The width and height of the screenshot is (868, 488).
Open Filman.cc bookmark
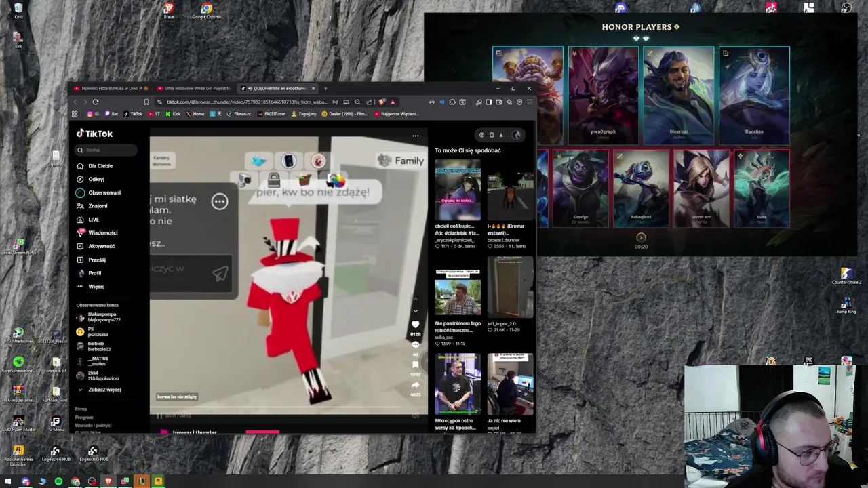tap(238, 114)
